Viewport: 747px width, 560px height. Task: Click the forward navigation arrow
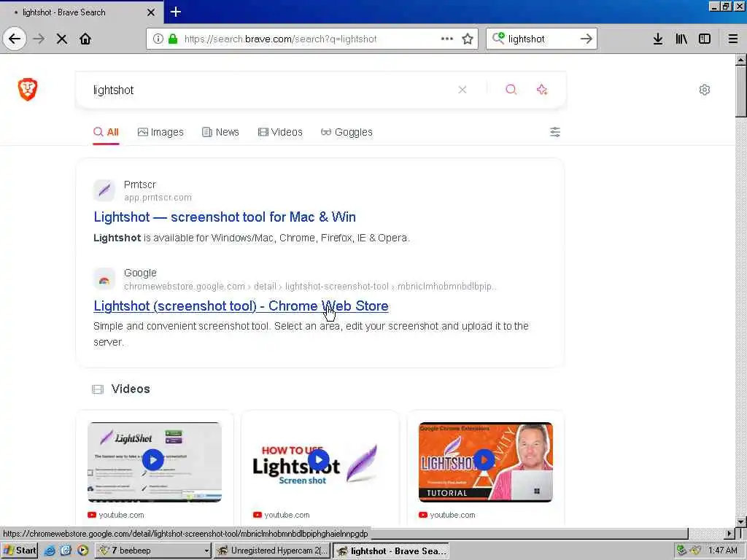[39, 39]
